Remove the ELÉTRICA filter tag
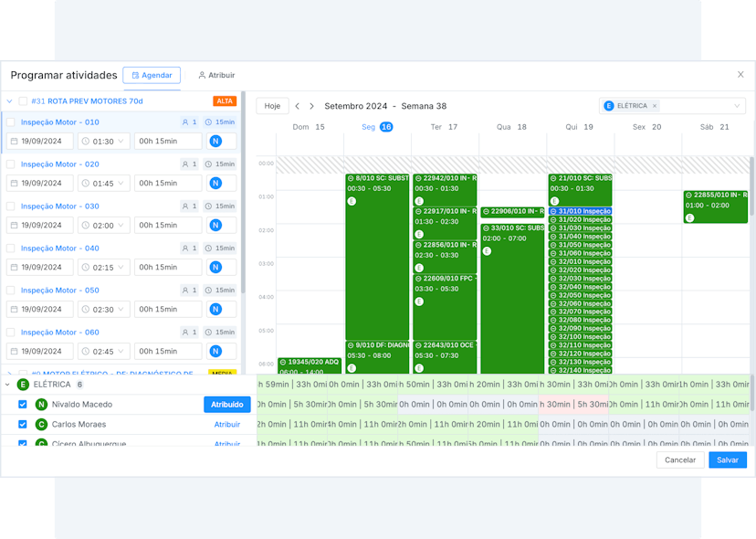Viewport: 756px width, 539px height. point(655,106)
